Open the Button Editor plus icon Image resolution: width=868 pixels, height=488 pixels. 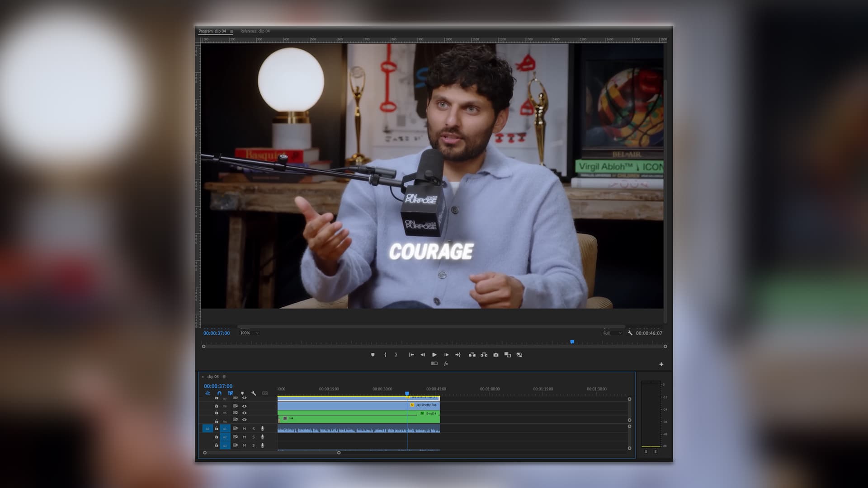pos(661,364)
